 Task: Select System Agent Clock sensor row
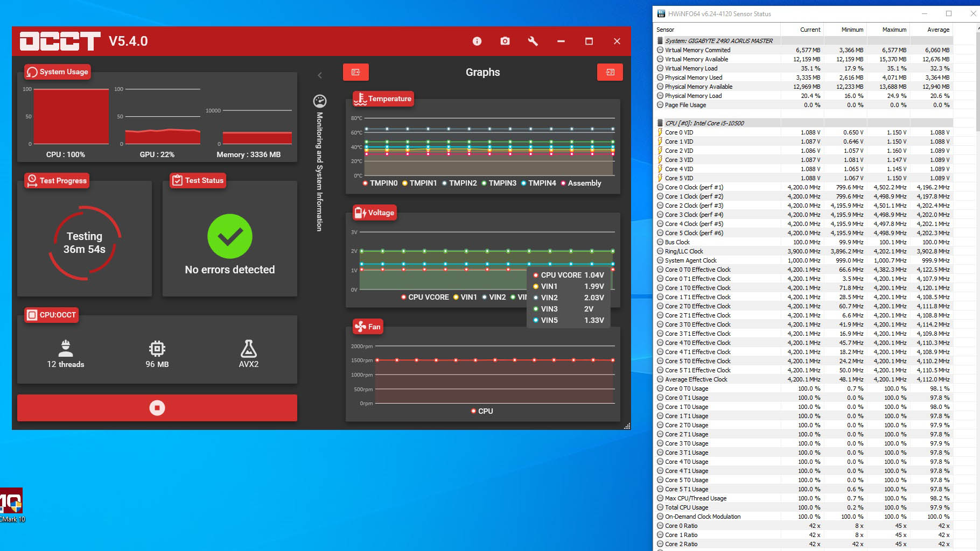click(x=803, y=260)
